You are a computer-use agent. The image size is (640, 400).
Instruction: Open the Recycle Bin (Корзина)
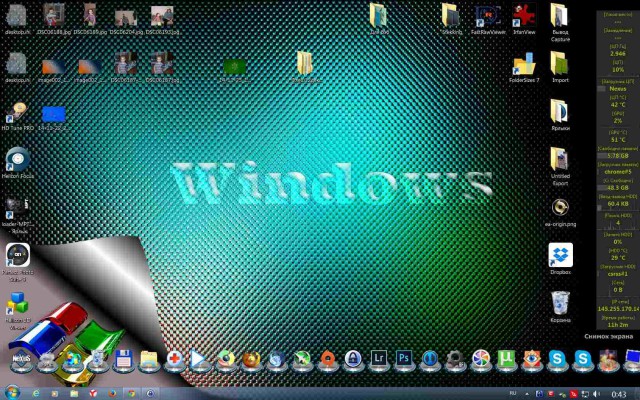click(x=560, y=303)
